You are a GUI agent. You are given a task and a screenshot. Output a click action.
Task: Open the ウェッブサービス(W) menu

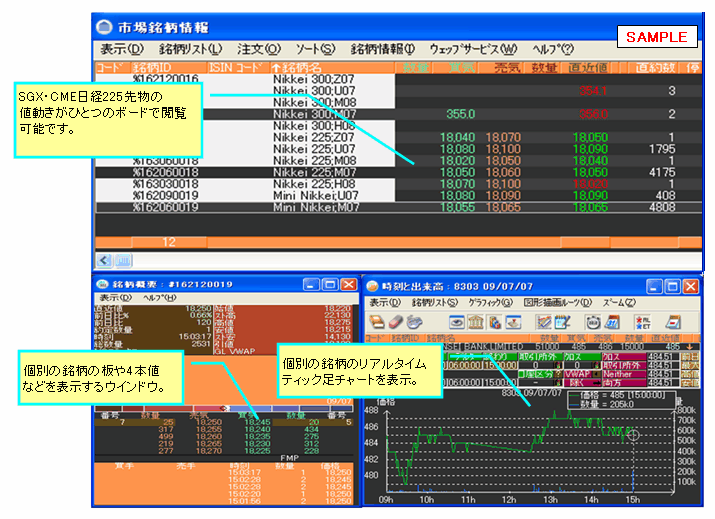(473, 49)
